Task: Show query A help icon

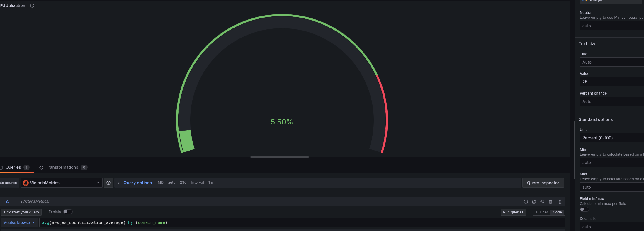Action: [x=526, y=202]
